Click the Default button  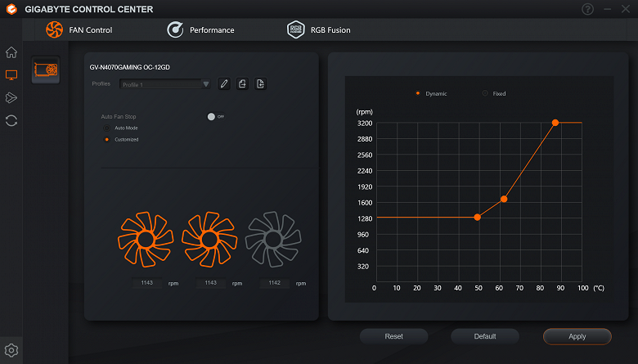[x=485, y=336]
